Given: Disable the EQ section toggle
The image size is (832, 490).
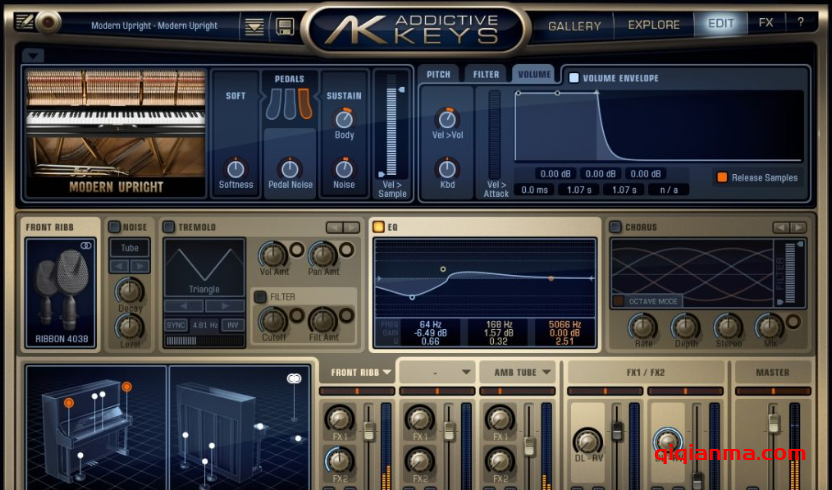Looking at the screenshot, I should (378, 227).
